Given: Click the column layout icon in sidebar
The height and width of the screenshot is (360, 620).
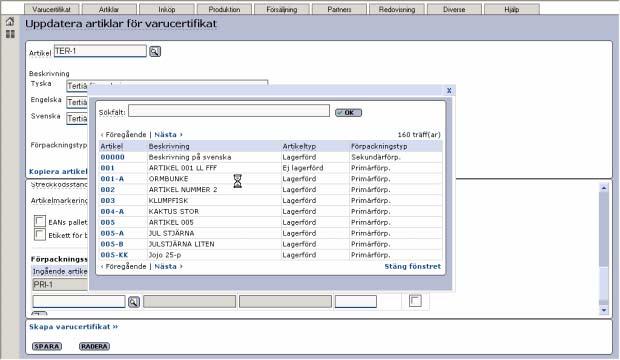Looking at the screenshot, I should [10, 34].
